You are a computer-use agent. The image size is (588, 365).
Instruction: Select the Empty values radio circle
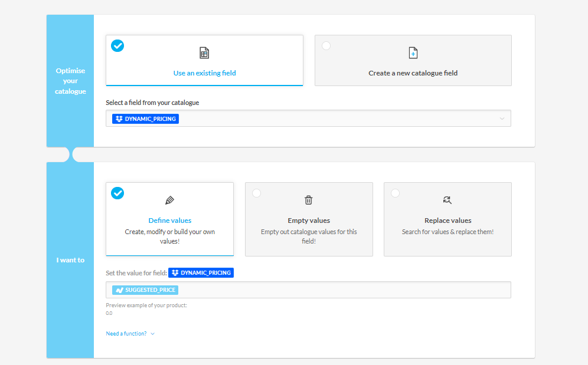pyautogui.click(x=257, y=193)
